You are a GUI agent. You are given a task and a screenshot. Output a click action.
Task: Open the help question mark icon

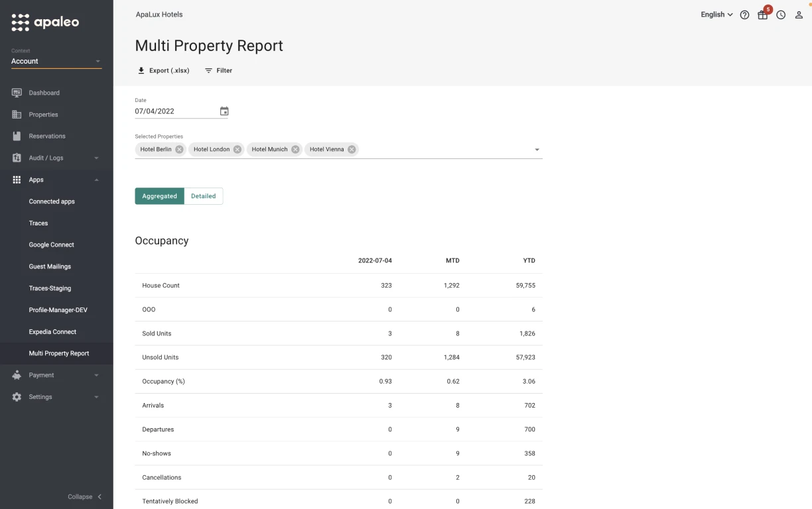point(744,15)
